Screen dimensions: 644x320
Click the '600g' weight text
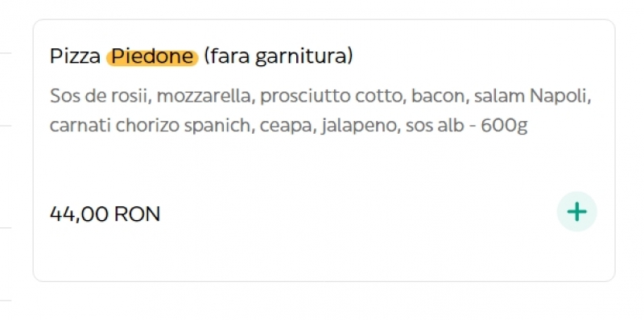(504, 127)
